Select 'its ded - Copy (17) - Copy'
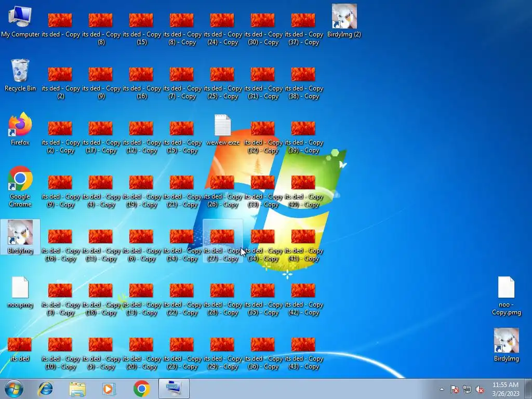Image resolution: width=532 pixels, height=399 pixels. coord(101,137)
